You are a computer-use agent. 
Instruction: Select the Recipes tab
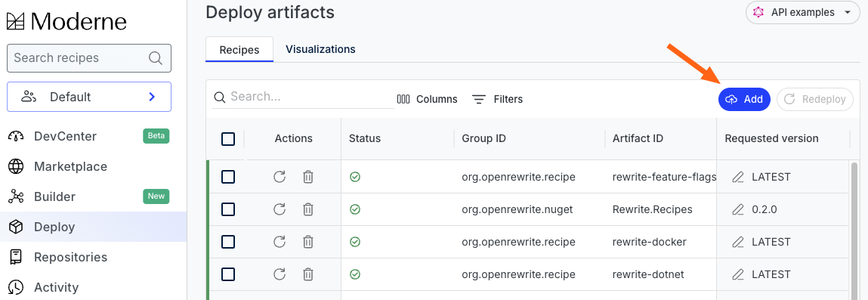tap(239, 50)
